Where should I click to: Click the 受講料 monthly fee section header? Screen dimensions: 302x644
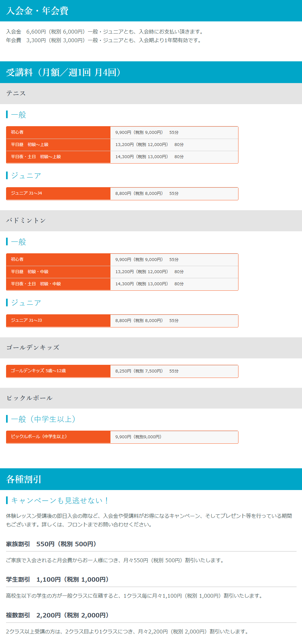[x=64, y=72]
